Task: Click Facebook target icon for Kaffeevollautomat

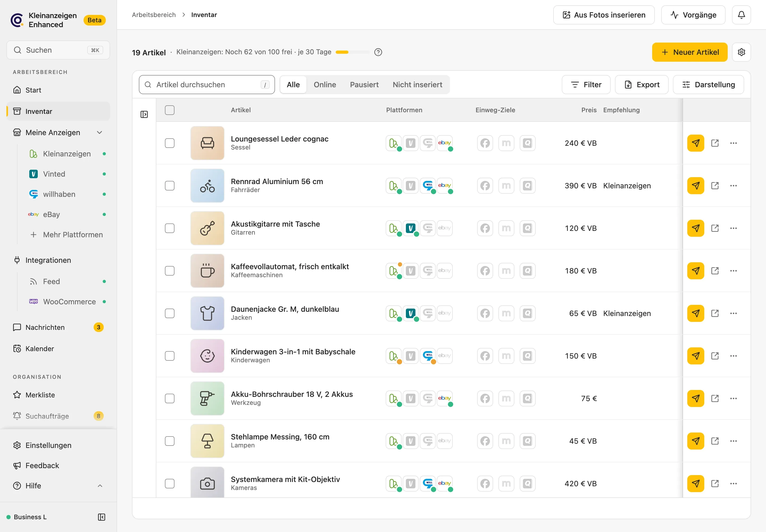Action: [x=485, y=271]
